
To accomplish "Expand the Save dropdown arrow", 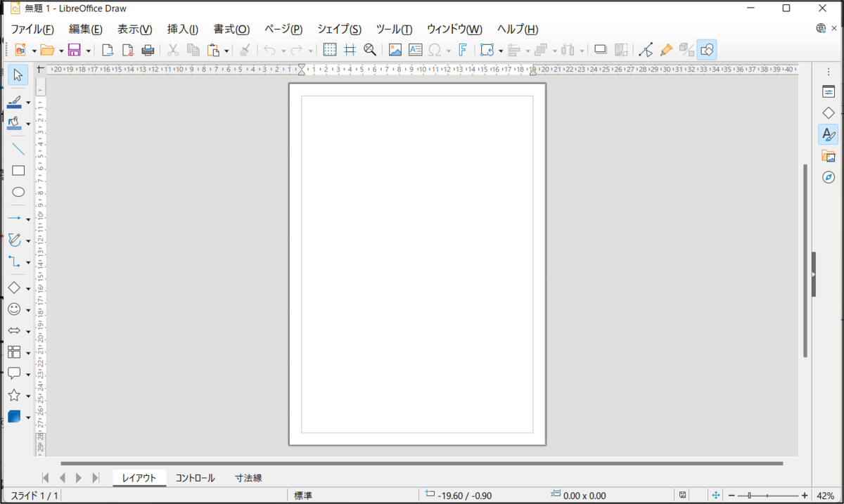I will click(x=88, y=51).
